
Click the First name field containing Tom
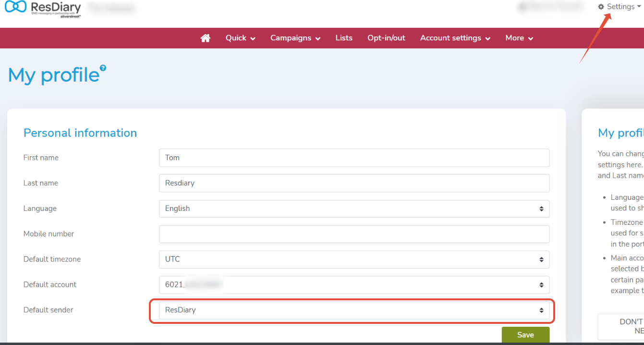354,158
